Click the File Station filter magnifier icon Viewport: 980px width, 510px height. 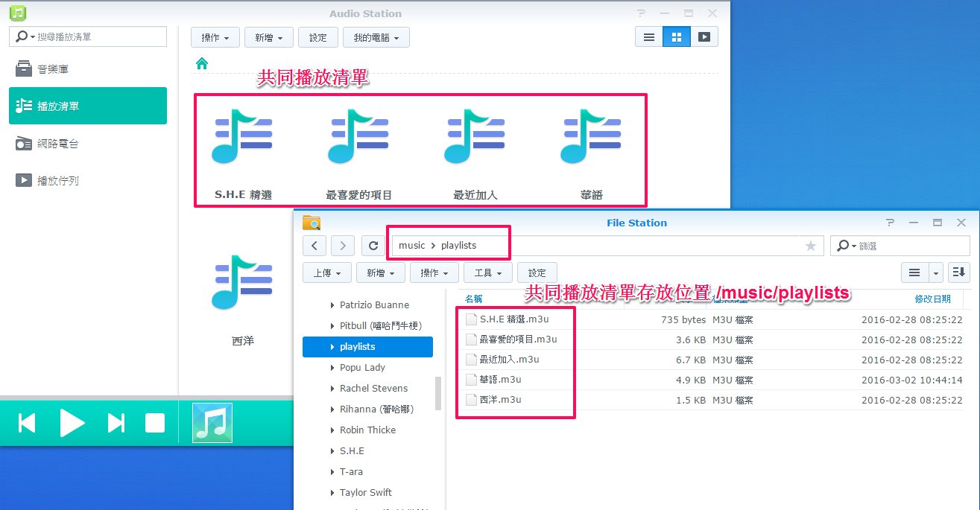coord(843,246)
